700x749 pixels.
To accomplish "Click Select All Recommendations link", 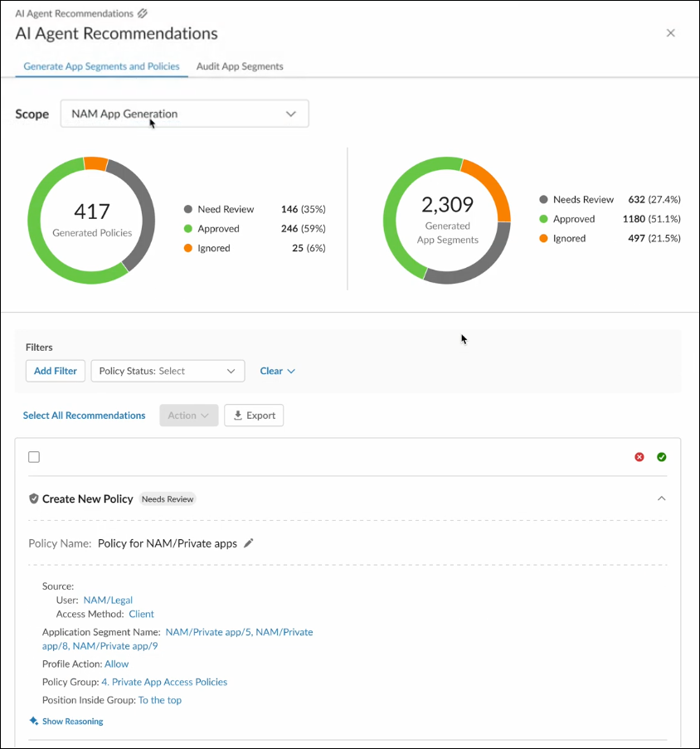I will [84, 416].
